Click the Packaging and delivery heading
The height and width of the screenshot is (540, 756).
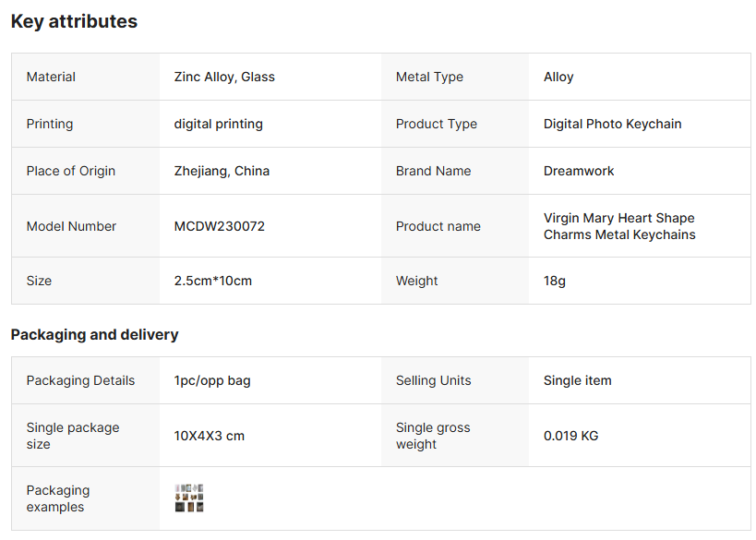pos(94,334)
